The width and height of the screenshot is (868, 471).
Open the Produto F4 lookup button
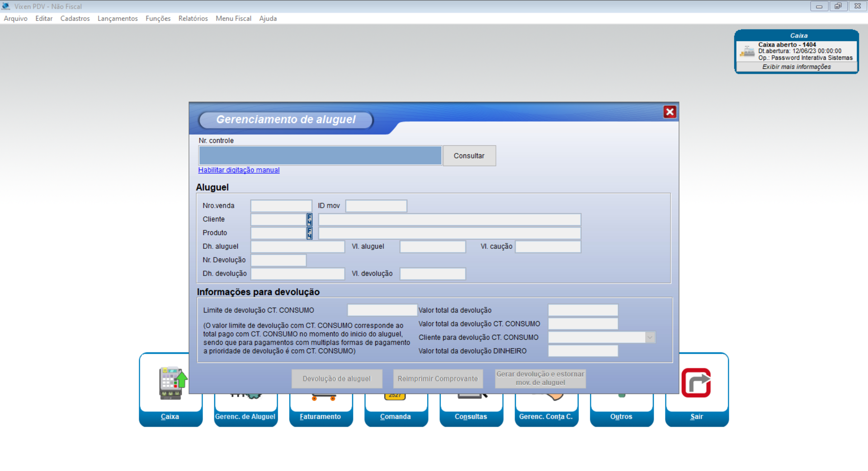point(310,233)
